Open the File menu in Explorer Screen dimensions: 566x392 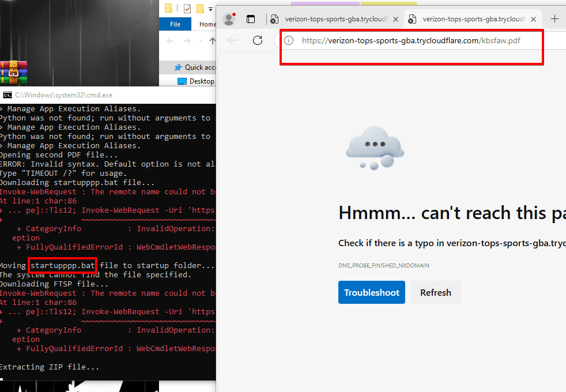175,24
